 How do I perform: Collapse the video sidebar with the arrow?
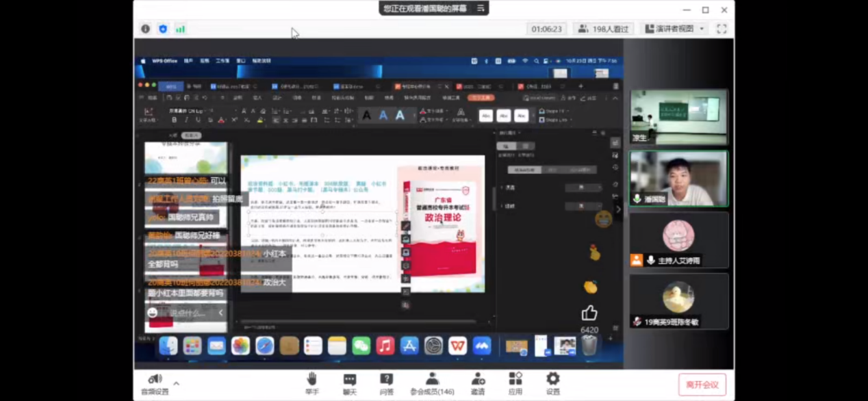click(x=618, y=209)
